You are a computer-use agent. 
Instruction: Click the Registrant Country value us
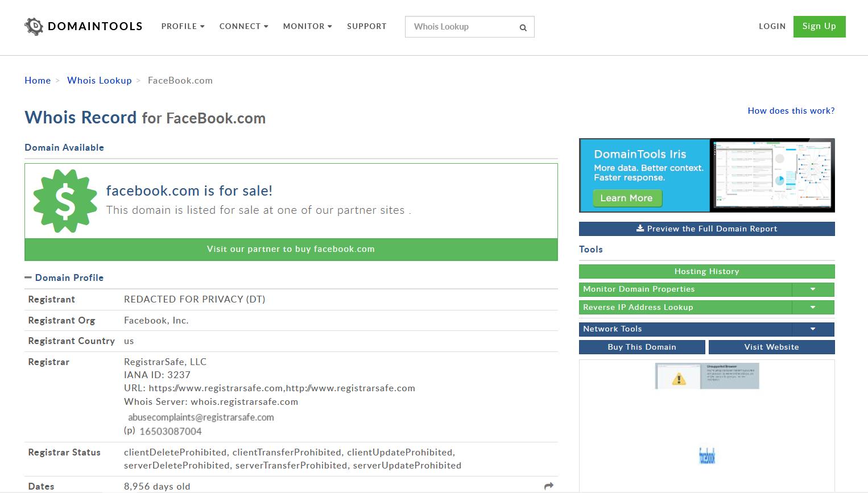click(129, 341)
